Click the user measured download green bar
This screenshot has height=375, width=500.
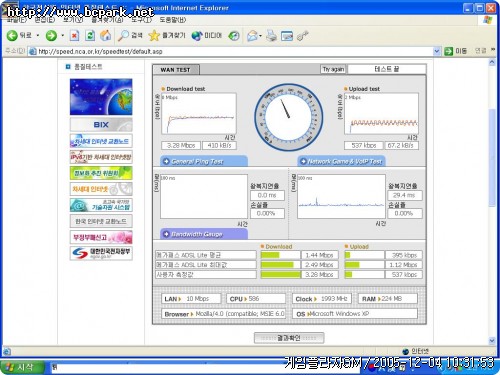click(x=281, y=275)
